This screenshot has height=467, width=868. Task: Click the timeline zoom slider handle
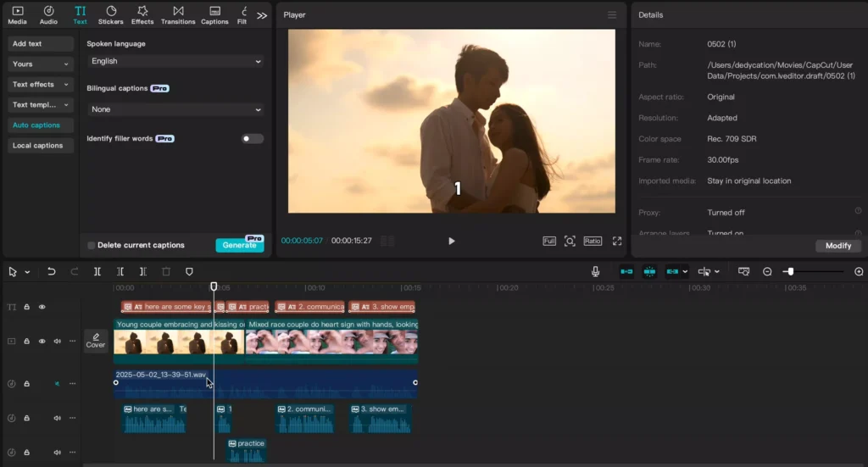[x=791, y=272]
